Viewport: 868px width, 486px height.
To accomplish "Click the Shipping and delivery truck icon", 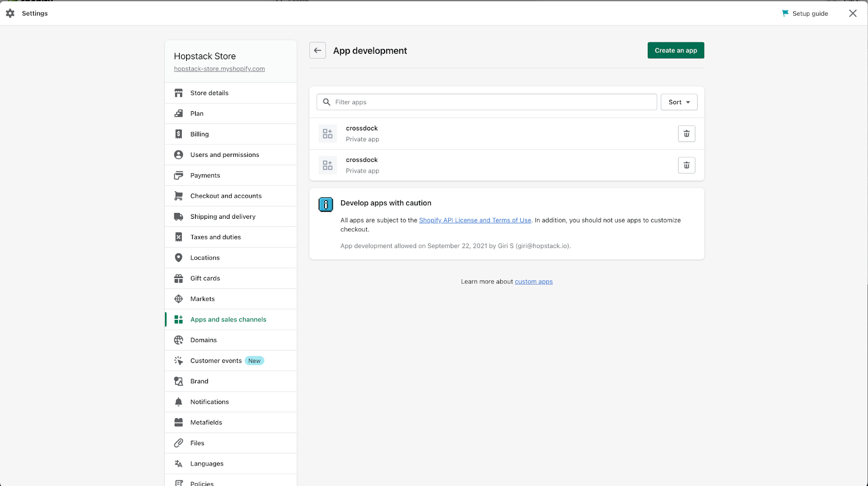I will pyautogui.click(x=178, y=217).
